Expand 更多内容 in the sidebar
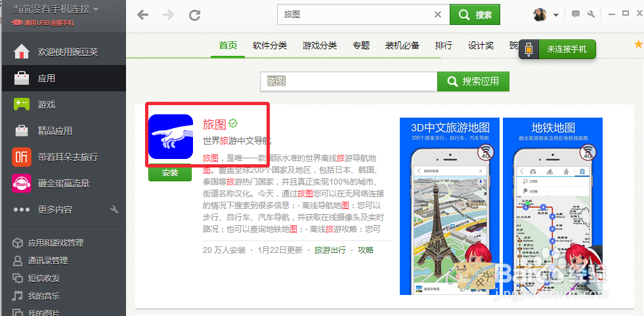 (55, 210)
